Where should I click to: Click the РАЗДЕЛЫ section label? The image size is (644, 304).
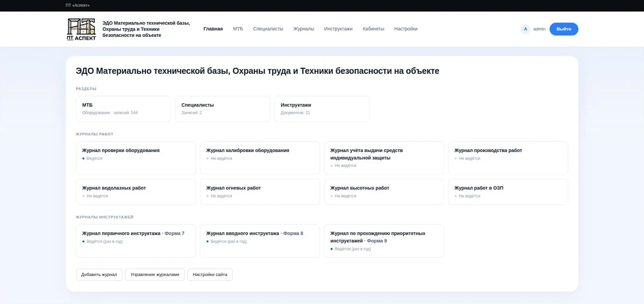86,89
